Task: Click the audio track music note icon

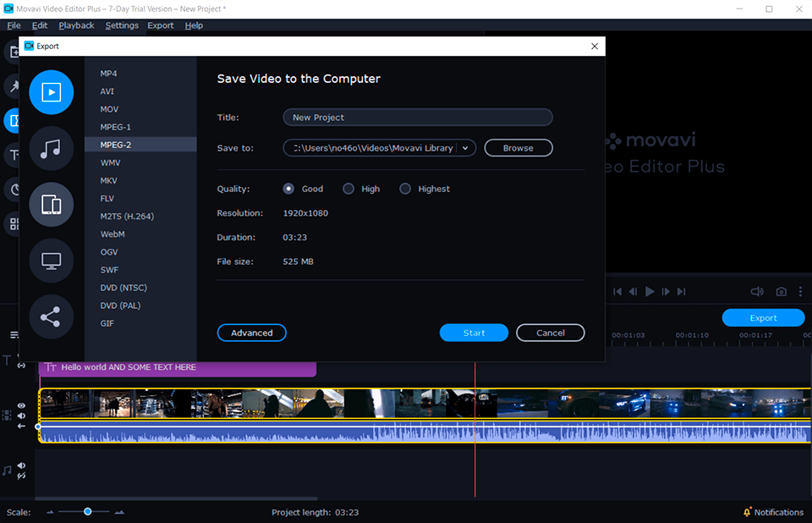Action: [7, 471]
